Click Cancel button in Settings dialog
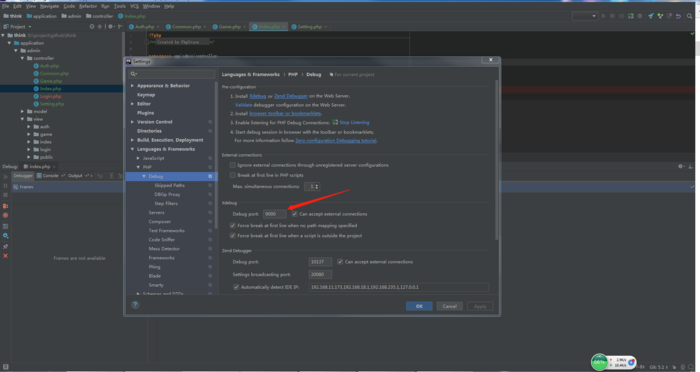Viewport: 700px width, 372px height. click(450, 306)
